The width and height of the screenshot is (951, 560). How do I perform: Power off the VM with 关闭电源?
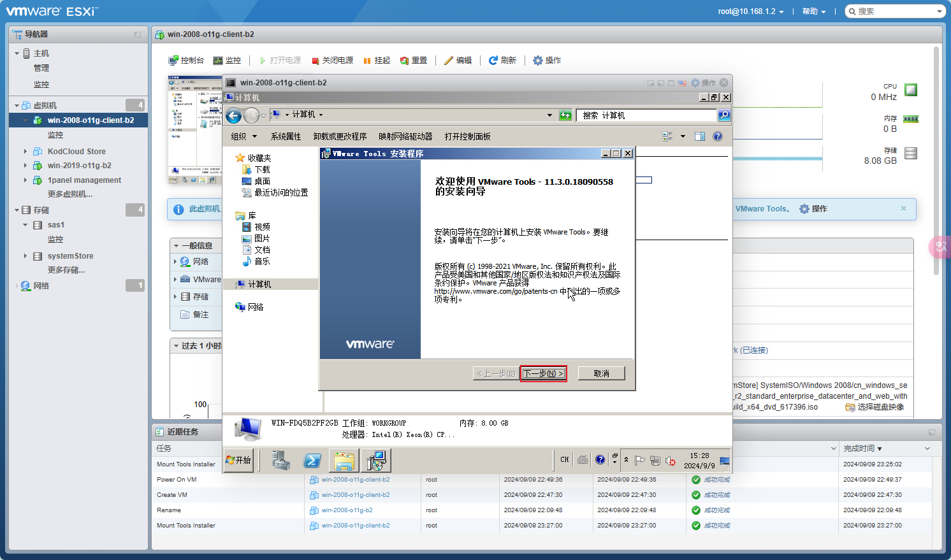[x=332, y=61]
